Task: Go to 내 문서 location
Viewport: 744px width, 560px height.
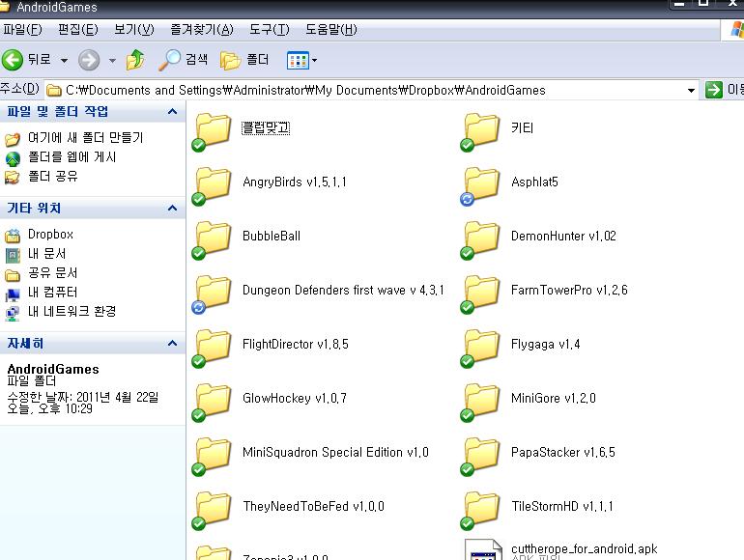Action: click(x=46, y=254)
